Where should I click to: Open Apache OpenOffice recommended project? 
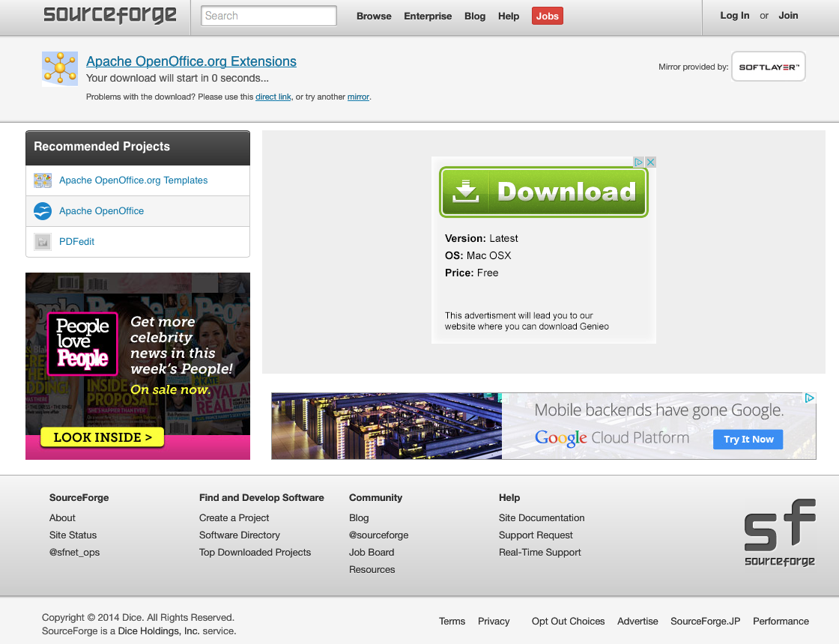coord(101,210)
